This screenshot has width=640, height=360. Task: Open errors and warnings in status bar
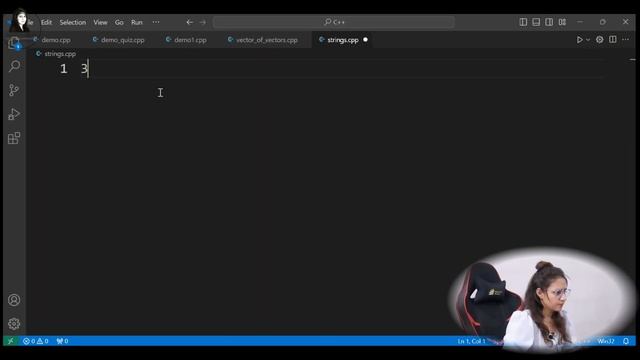click(x=36, y=341)
